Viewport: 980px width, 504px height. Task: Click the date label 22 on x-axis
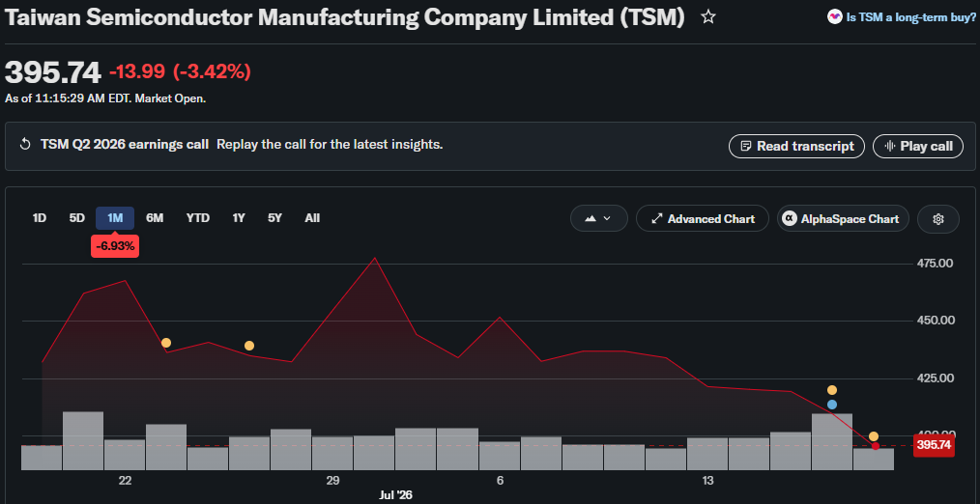tap(125, 480)
